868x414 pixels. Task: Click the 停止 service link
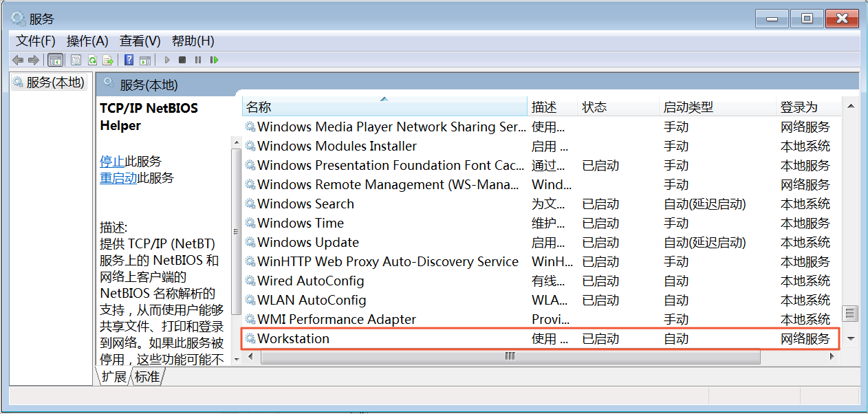tap(111, 162)
